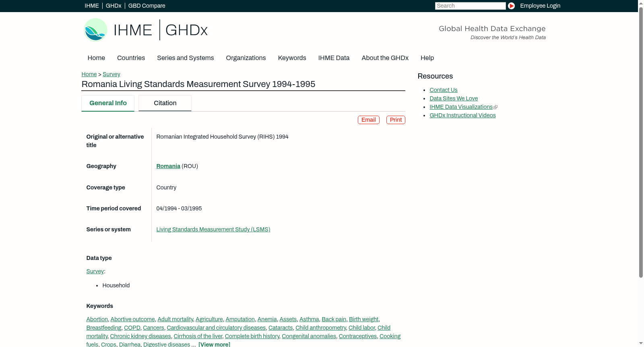Screen dimensions: 644x347
Task: Open the Anemia keyword link
Action: [267, 319]
